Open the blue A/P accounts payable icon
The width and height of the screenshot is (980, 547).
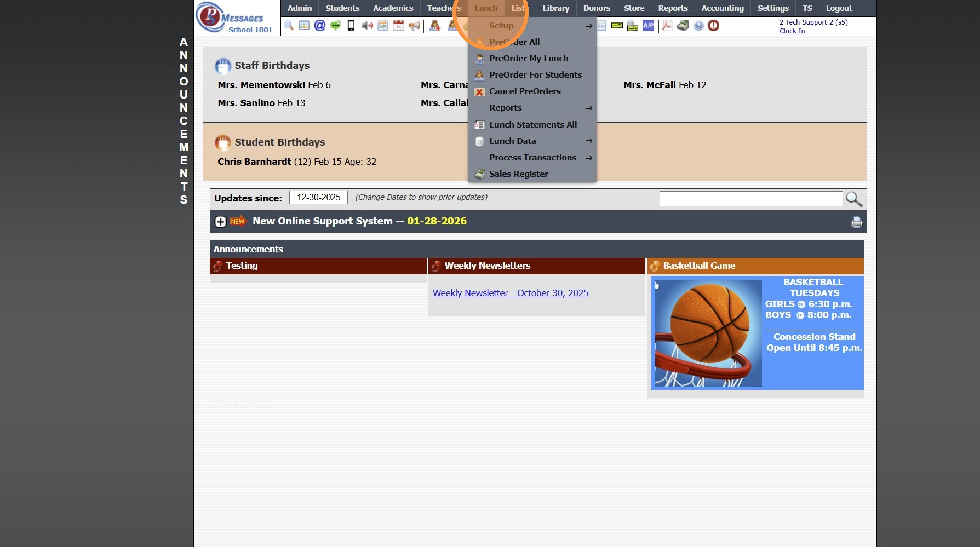coord(648,26)
